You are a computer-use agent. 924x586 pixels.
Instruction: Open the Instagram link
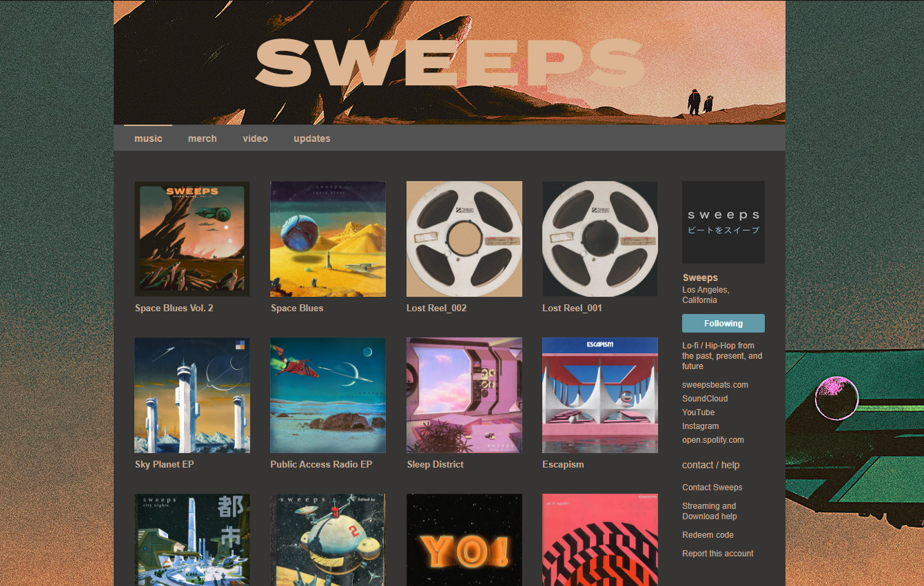[701, 426]
